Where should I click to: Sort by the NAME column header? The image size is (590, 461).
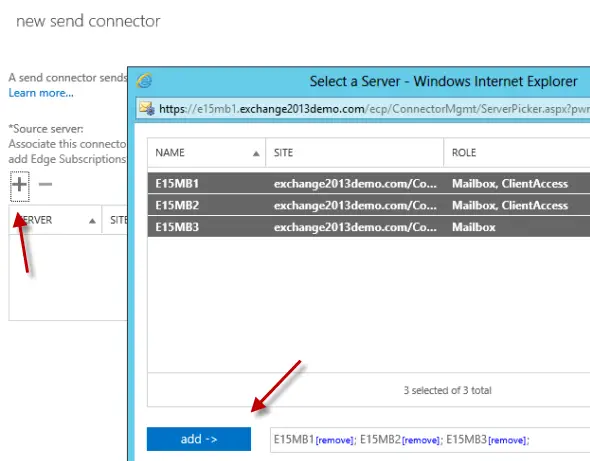207,152
